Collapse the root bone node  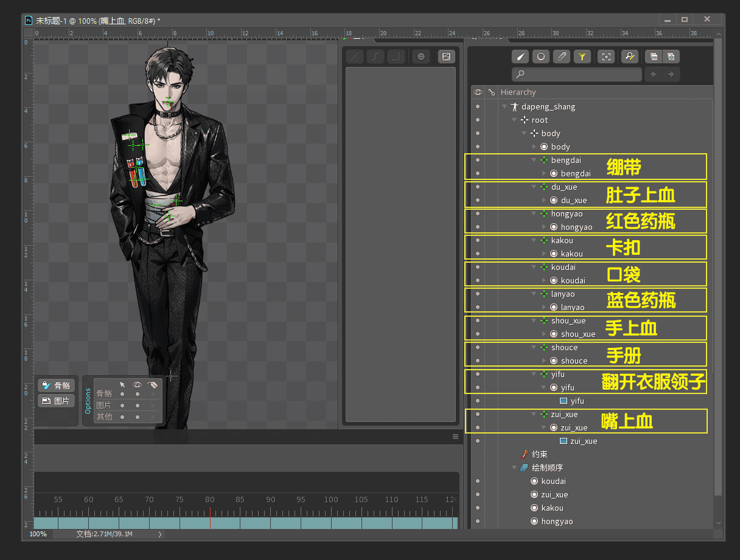pyautogui.click(x=514, y=120)
